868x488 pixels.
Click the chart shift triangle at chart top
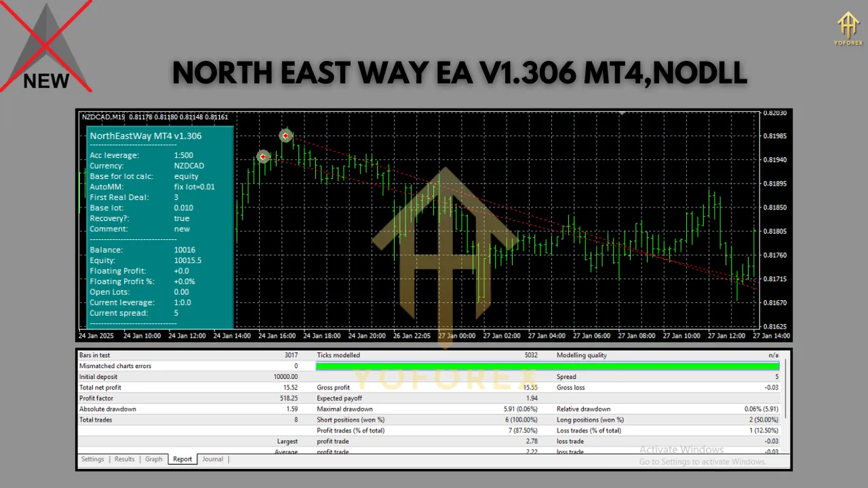[622, 113]
